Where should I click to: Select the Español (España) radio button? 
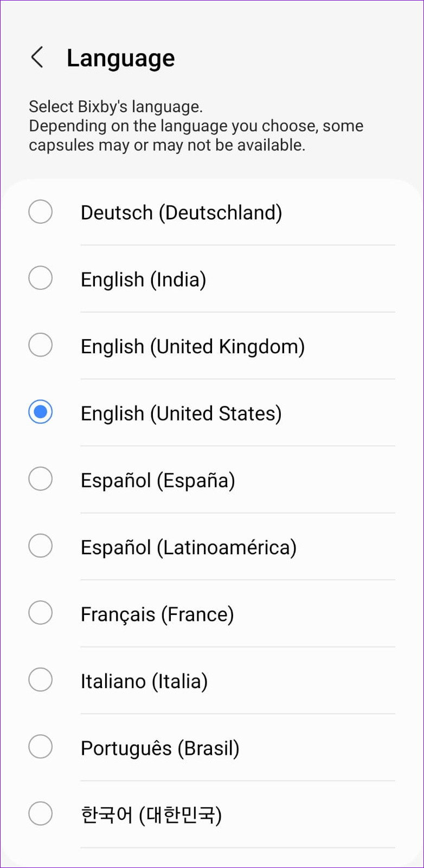[41, 479]
